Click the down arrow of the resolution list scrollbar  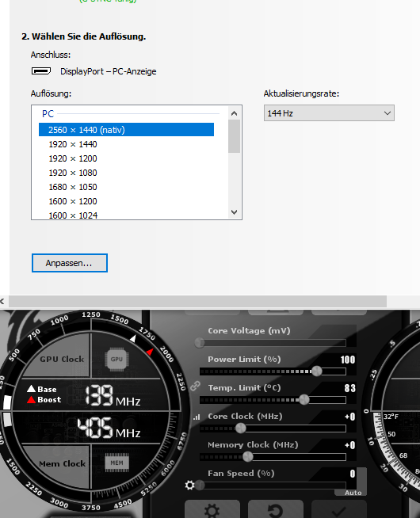[x=235, y=212]
